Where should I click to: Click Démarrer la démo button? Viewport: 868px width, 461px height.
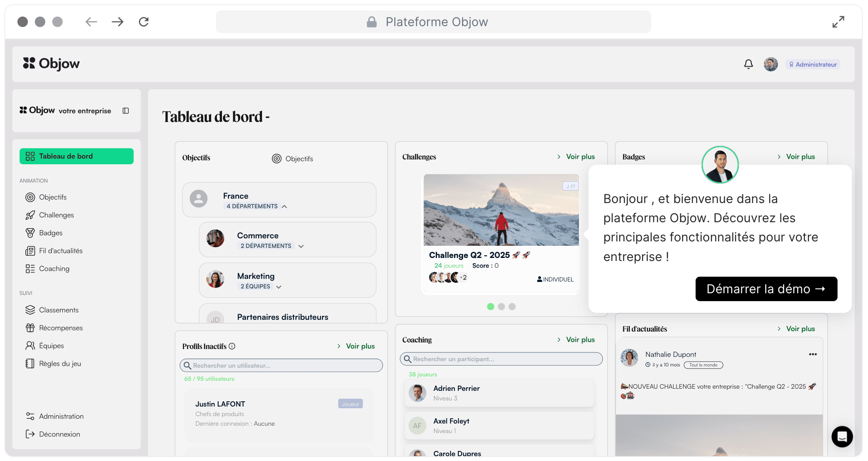(x=766, y=289)
